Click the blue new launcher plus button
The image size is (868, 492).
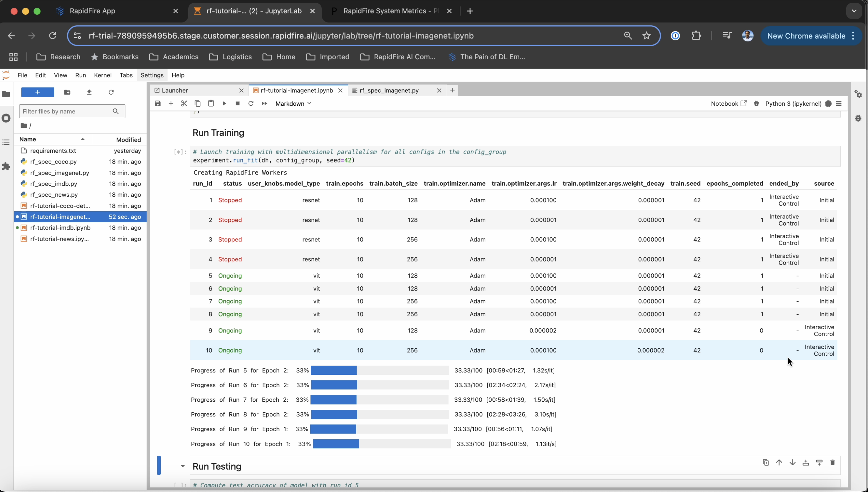click(38, 92)
